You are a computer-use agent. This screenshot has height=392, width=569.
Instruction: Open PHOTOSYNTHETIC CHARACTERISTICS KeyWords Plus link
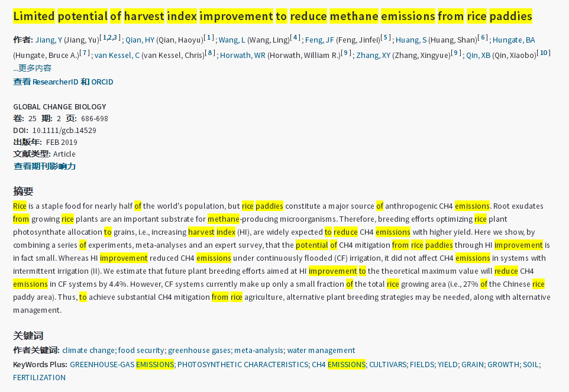coord(243,364)
